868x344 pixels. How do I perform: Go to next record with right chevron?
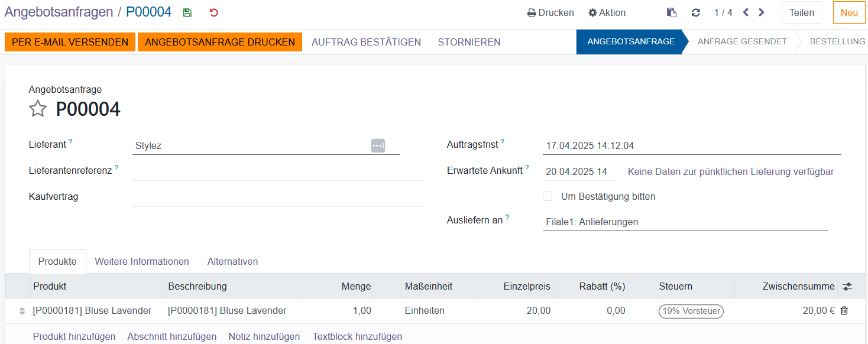(762, 12)
